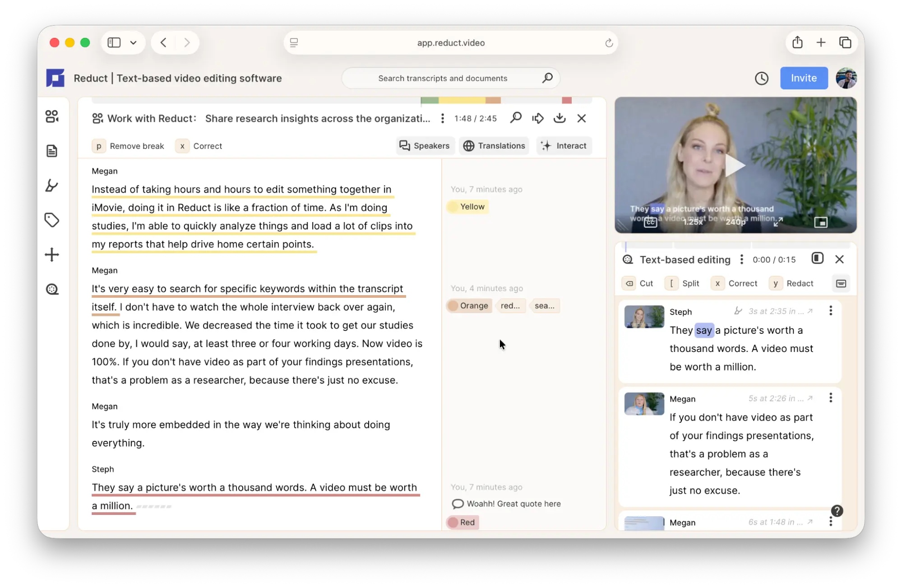Open the help question mark button

coord(837,511)
